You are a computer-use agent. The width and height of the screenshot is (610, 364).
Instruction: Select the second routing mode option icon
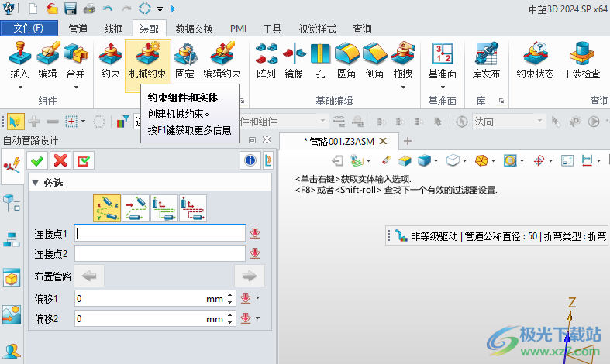(136, 208)
